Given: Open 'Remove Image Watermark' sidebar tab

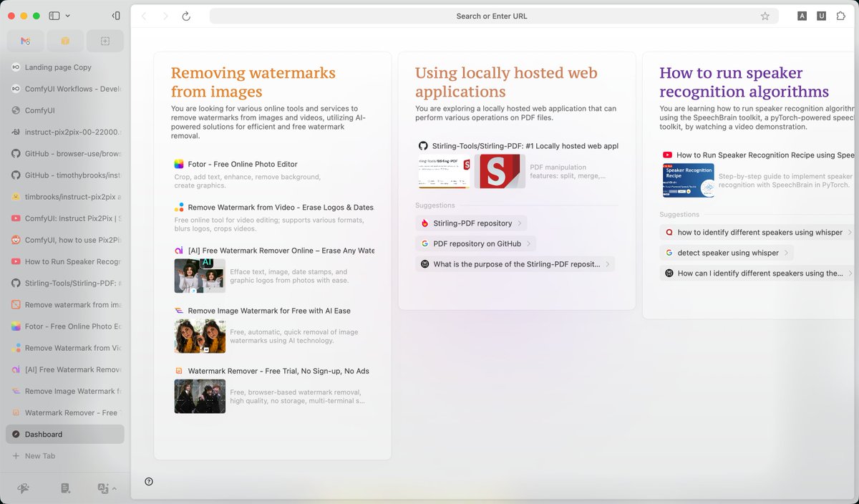Looking at the screenshot, I should pyautogui.click(x=65, y=391).
